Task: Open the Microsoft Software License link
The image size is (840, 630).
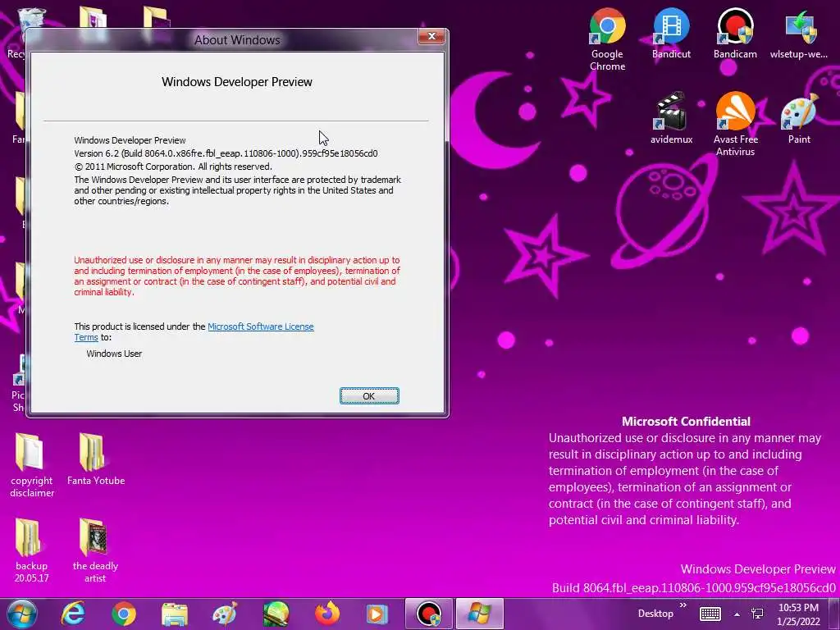Action: [260, 326]
